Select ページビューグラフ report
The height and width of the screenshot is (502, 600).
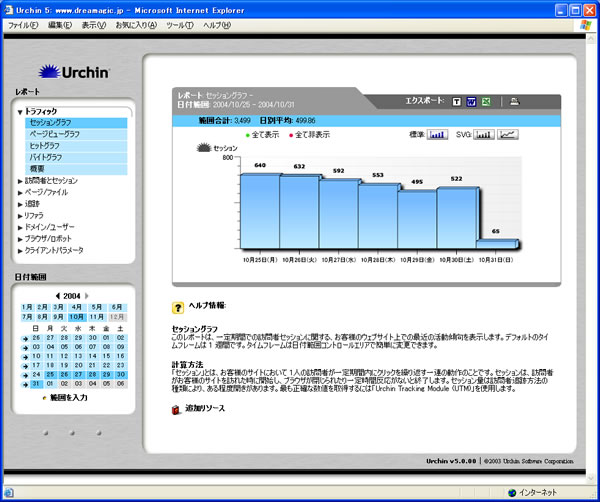click(x=76, y=134)
